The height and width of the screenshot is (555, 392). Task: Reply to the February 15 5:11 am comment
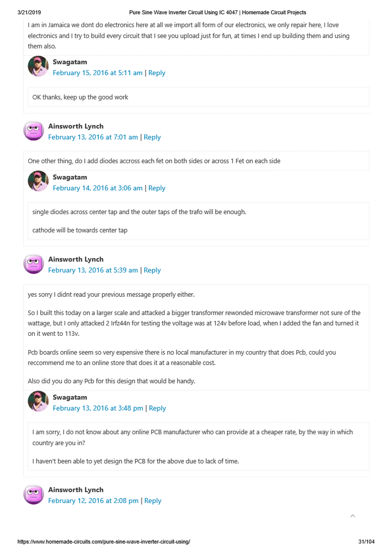[x=157, y=73]
